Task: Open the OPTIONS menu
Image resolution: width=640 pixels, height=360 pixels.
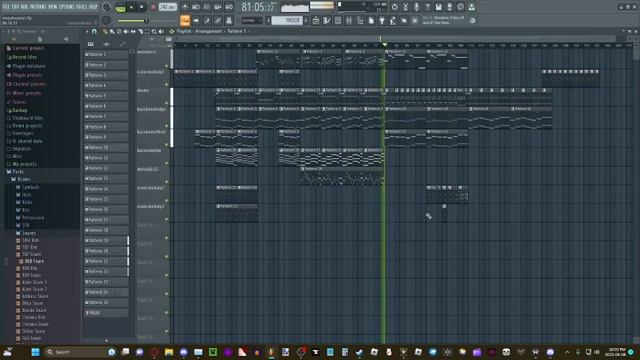Action: tap(67, 7)
